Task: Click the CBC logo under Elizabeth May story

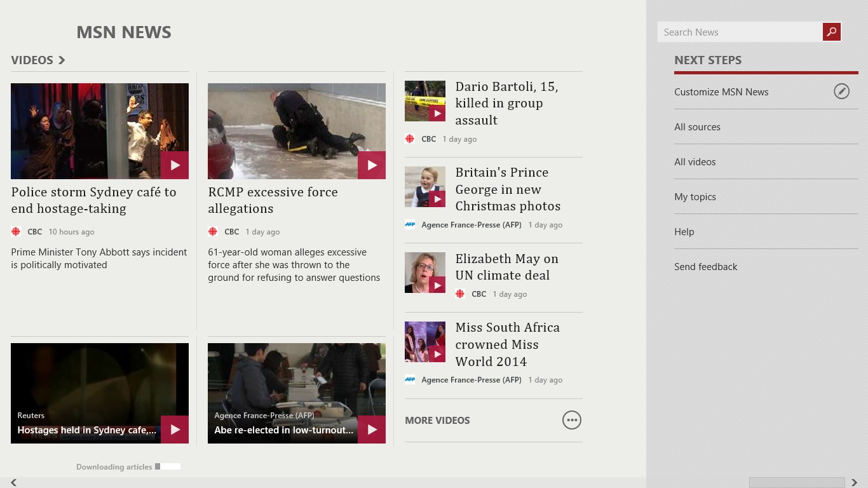Action: click(x=460, y=294)
